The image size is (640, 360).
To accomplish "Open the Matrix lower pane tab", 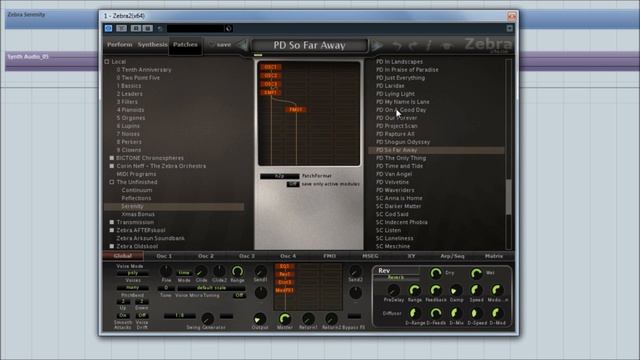I will (x=494, y=256).
